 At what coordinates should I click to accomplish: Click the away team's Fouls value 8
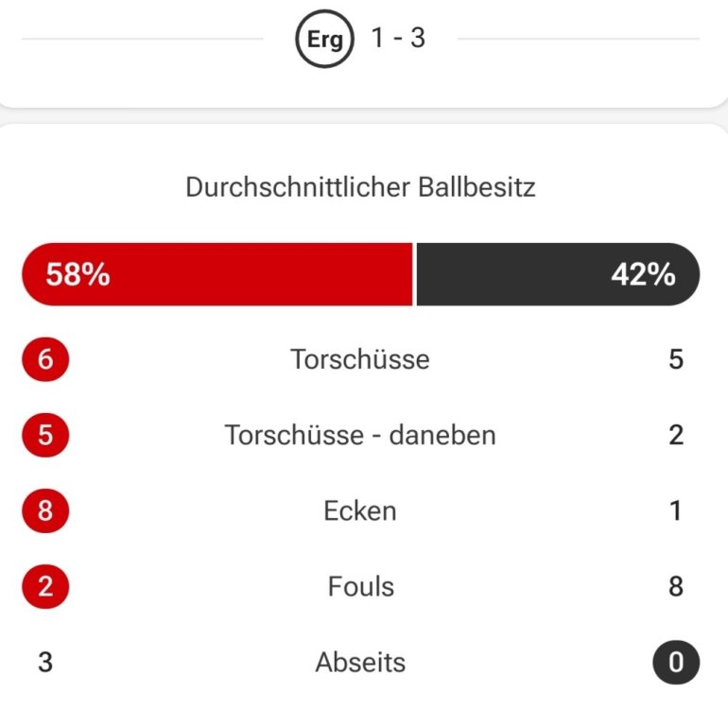675,586
